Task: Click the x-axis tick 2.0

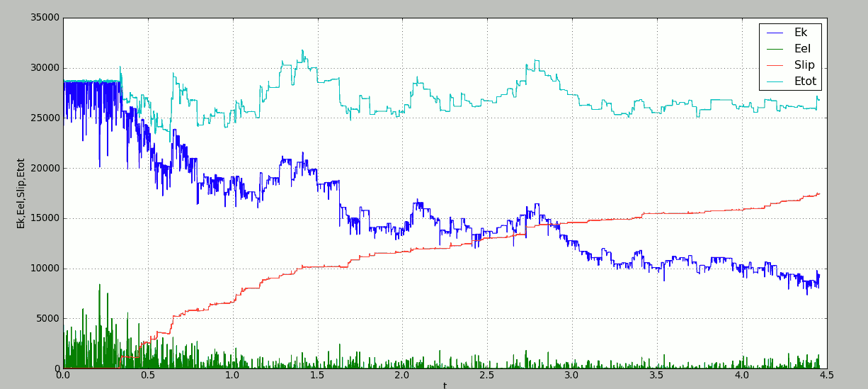Action: pos(402,376)
